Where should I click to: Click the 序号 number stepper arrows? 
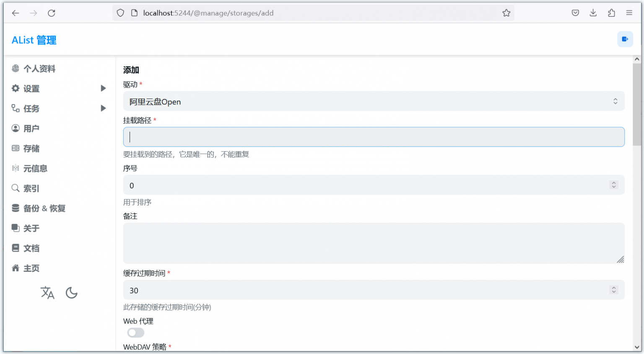614,185
